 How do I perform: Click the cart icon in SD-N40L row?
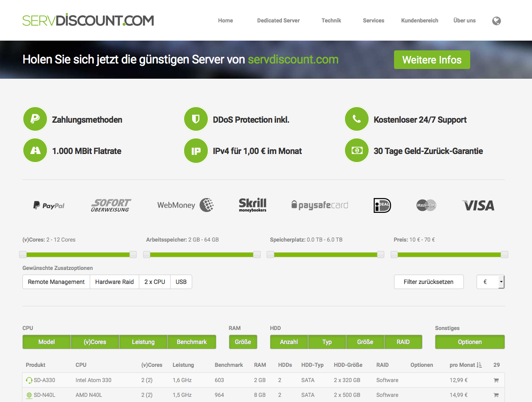pos(496,395)
